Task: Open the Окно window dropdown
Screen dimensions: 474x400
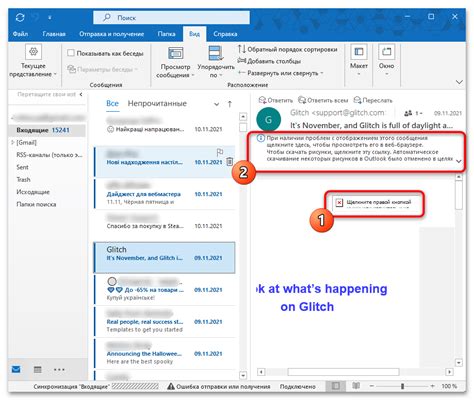Action: 386,60
